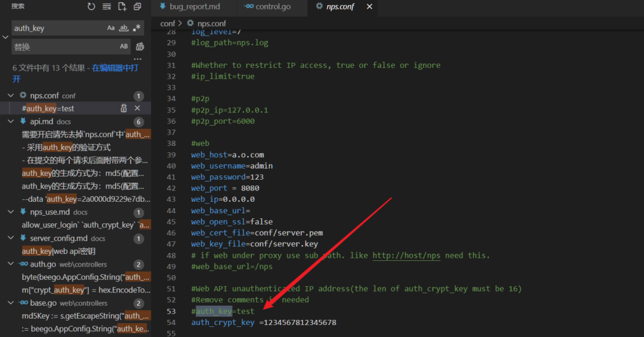Click conf folder in breadcrumb
The height and width of the screenshot is (337, 644).
click(167, 23)
